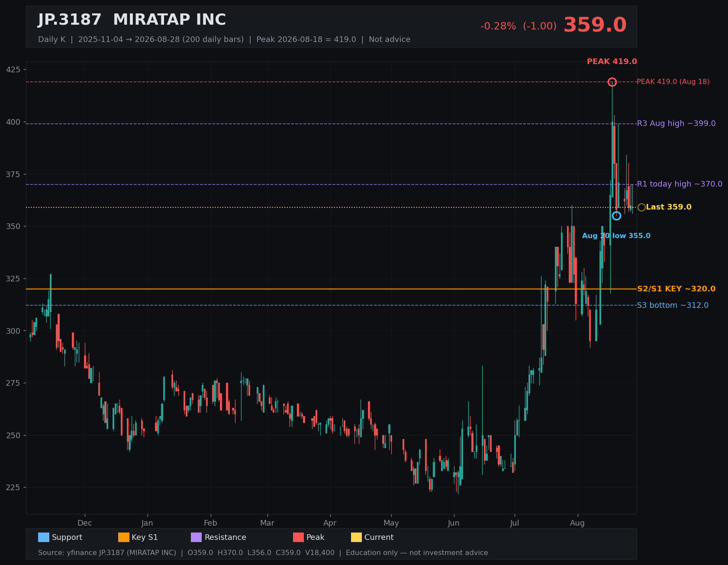The width and height of the screenshot is (728, 565).
Task: Click the 275 y-axis tick label
Action: (x=13, y=383)
